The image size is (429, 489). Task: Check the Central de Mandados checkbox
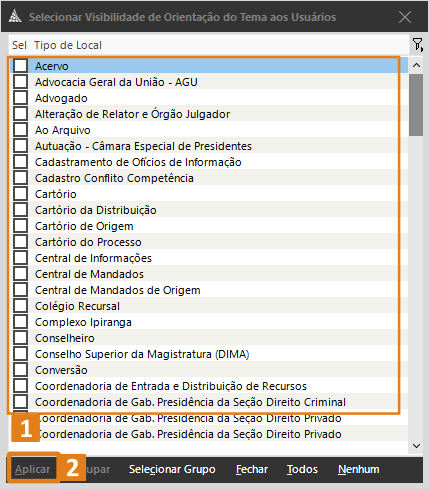click(x=21, y=274)
